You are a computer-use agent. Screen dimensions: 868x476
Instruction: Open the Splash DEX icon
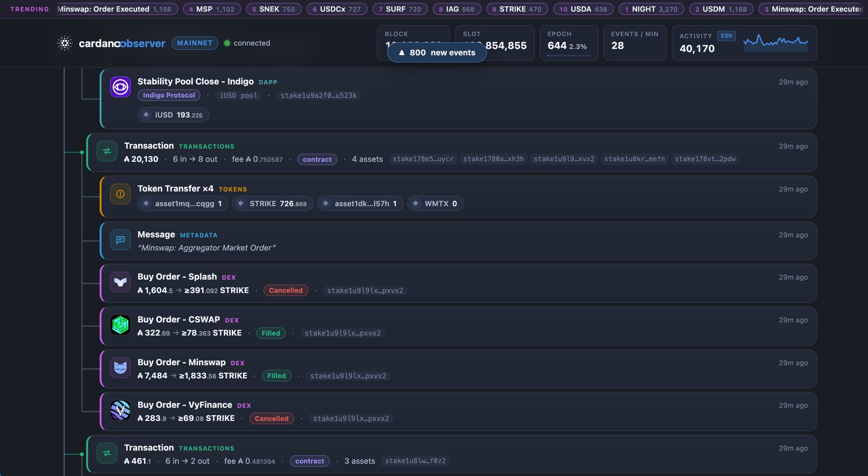120,282
